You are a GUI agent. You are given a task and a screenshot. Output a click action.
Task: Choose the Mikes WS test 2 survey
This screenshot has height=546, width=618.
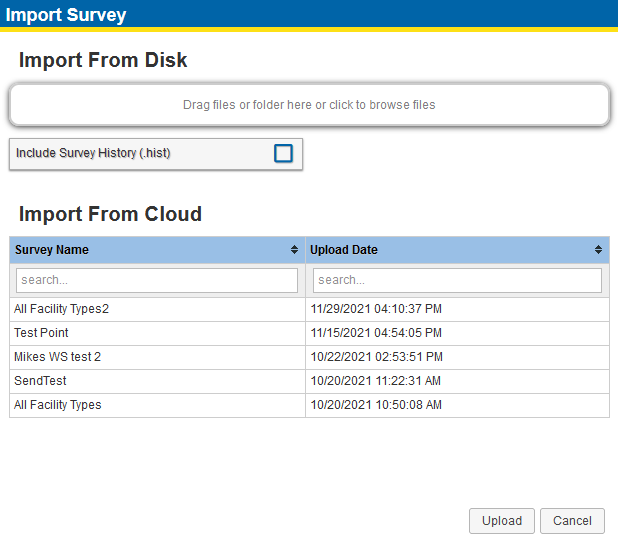pos(309,357)
